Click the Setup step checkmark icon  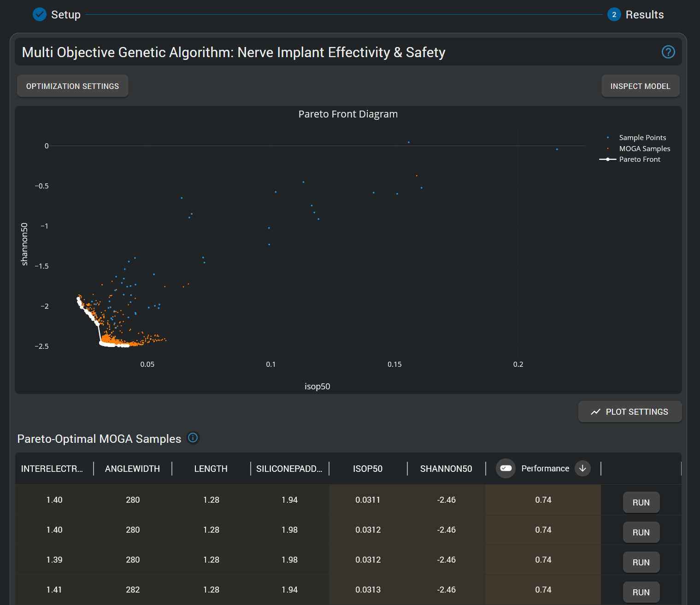click(40, 15)
